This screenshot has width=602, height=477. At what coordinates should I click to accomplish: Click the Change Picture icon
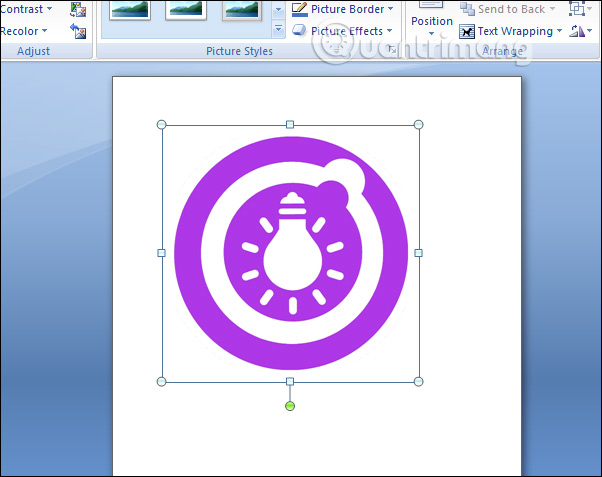pyautogui.click(x=78, y=9)
